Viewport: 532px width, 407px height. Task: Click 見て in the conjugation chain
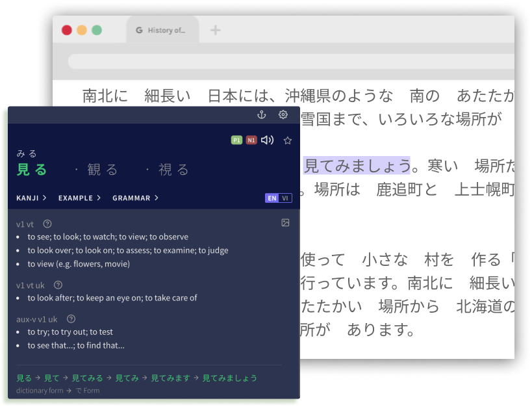[x=51, y=378]
